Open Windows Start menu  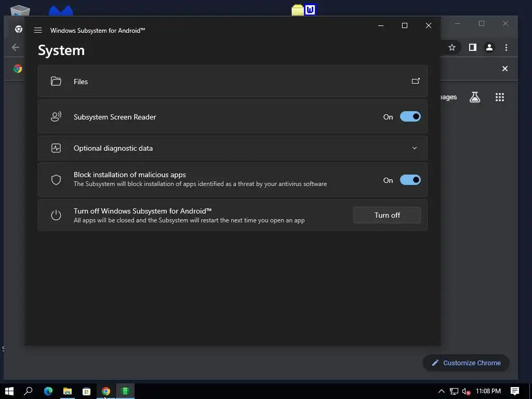(9, 391)
